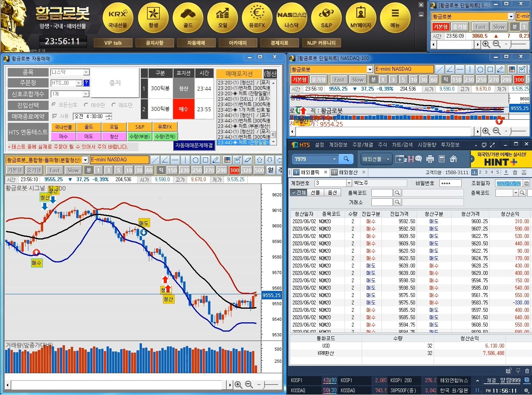Open the 주문/체결 menu in HTS
The image size is (532, 395).
(x=362, y=145)
